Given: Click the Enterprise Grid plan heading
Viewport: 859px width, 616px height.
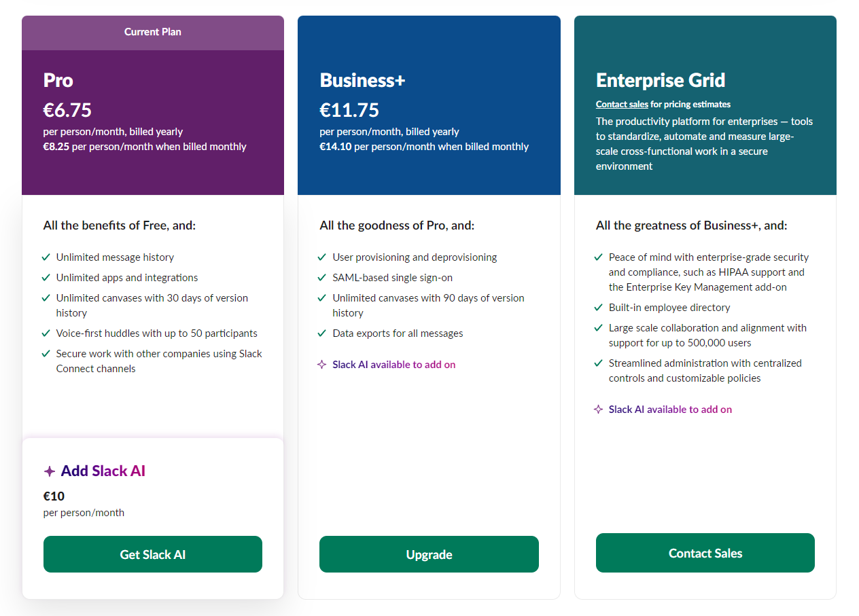Looking at the screenshot, I should pyautogui.click(x=661, y=80).
